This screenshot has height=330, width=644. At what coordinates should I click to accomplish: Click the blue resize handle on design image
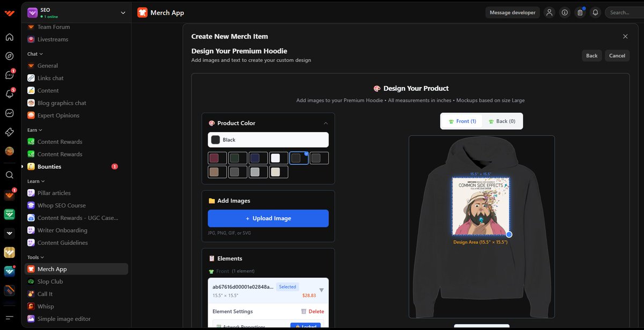(x=509, y=234)
